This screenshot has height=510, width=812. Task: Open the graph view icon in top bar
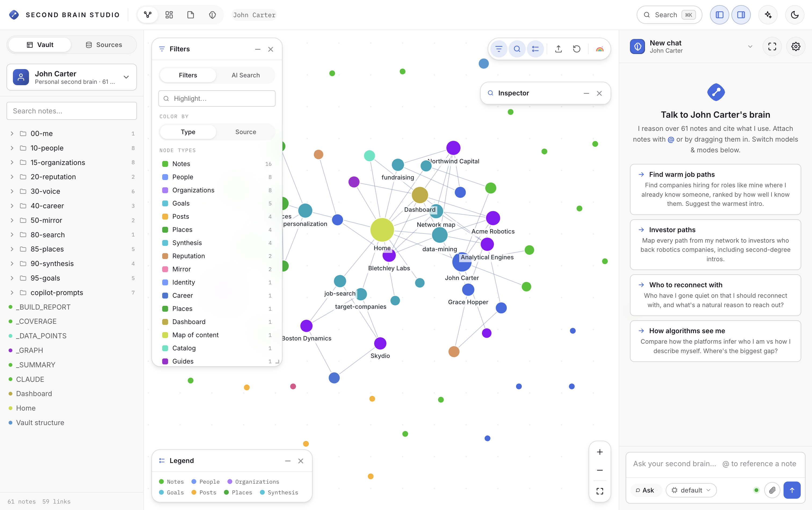(148, 15)
